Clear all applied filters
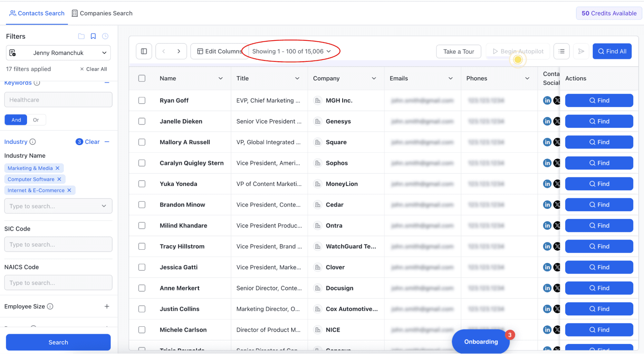The width and height of the screenshot is (644, 354). click(x=93, y=69)
